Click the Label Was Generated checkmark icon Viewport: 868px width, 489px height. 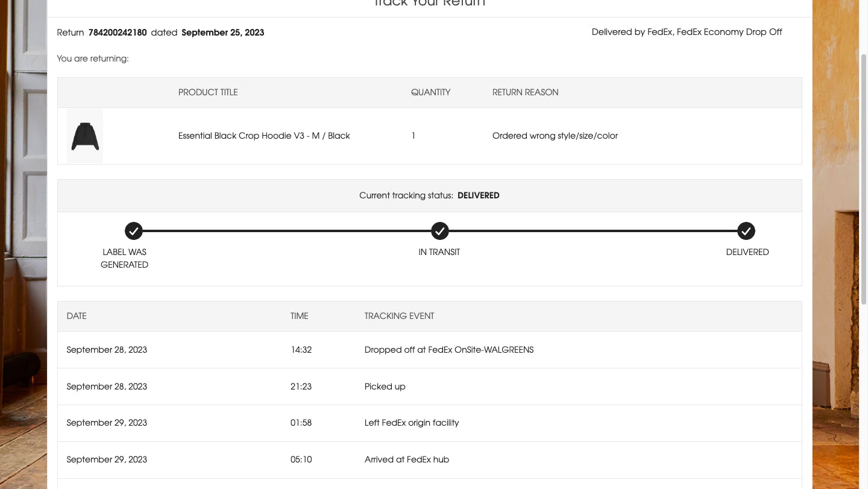coord(134,231)
